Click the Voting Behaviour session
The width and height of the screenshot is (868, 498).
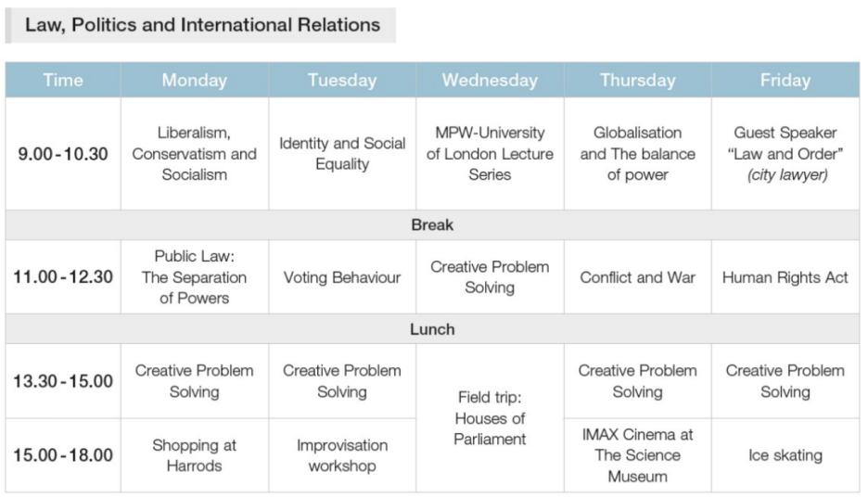(342, 277)
